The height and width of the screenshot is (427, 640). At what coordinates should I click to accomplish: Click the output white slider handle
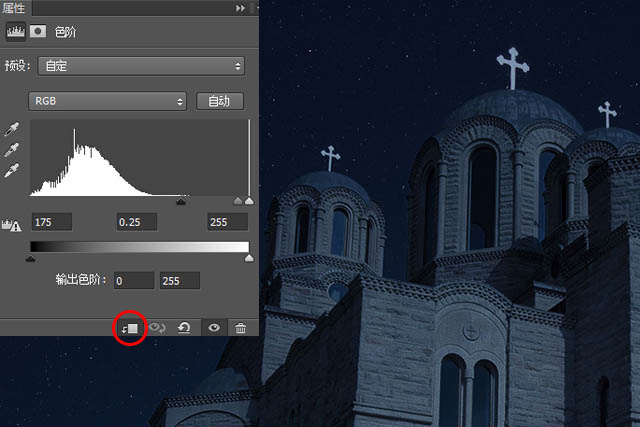pyautogui.click(x=248, y=257)
